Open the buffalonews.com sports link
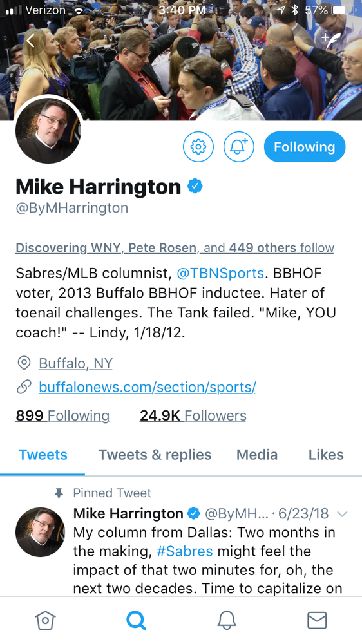Image resolution: width=362 pixels, height=644 pixels. pos(147,387)
